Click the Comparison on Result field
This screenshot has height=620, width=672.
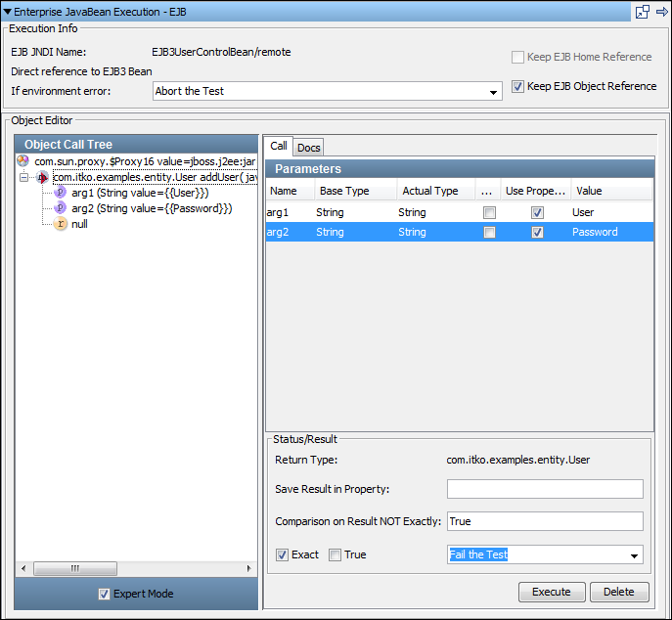point(545,521)
